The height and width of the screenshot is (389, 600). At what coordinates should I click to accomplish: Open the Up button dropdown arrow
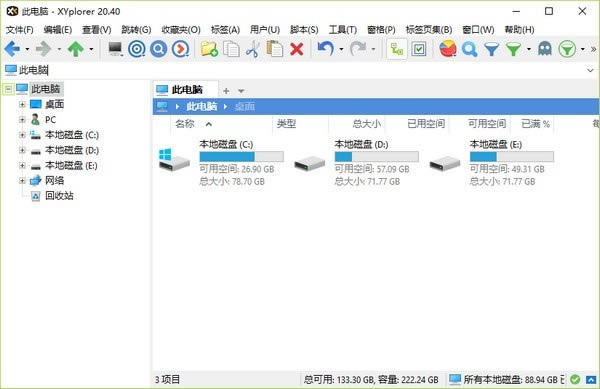pyautogui.click(x=91, y=49)
